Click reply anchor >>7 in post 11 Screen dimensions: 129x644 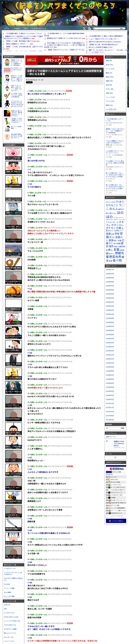point(29,158)
